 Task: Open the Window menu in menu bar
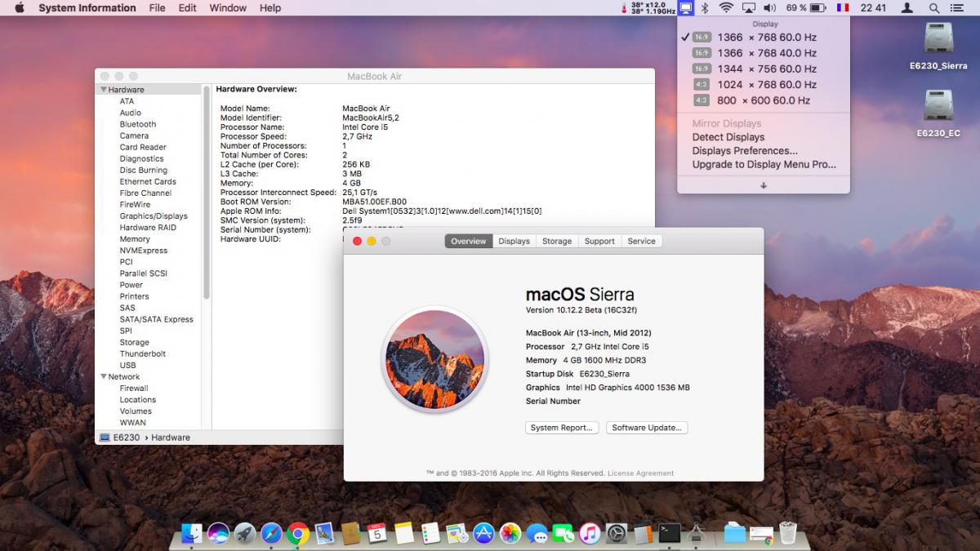tap(228, 8)
